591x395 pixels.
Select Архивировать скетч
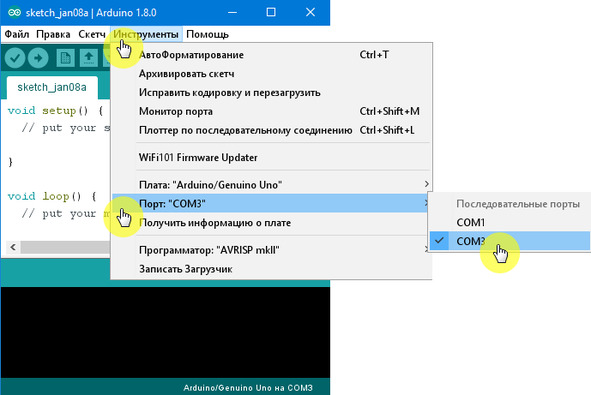(x=271, y=73)
